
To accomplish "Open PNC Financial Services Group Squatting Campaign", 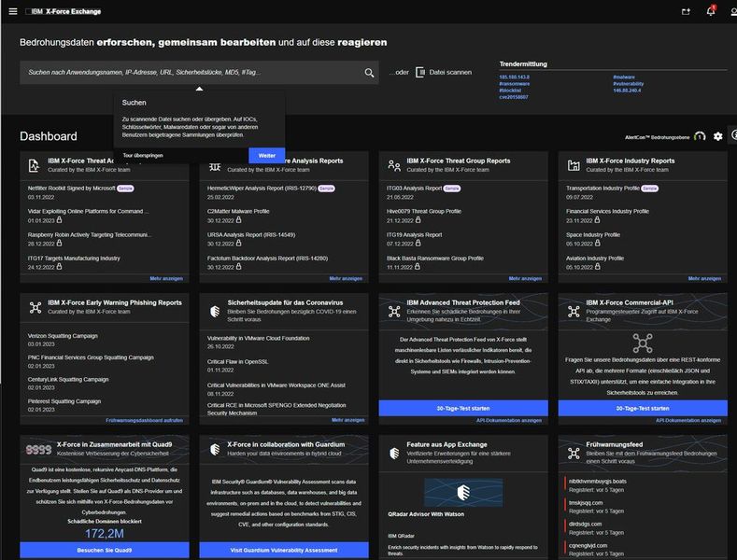I will click(91, 357).
